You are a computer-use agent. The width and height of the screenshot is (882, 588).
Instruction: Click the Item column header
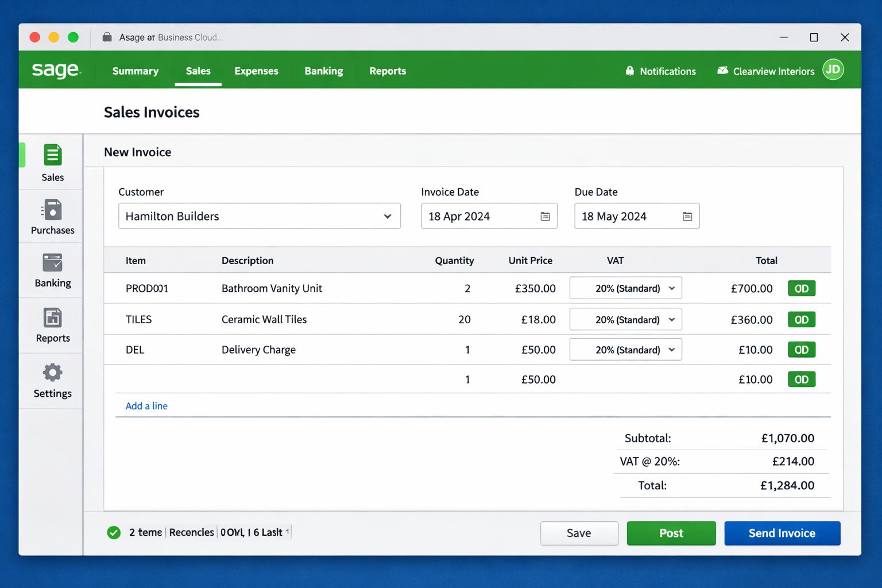coord(136,261)
